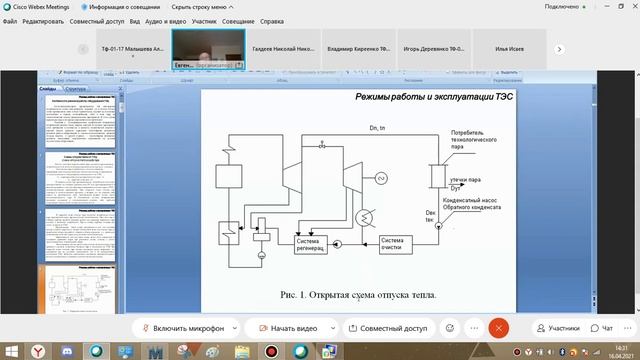Click the network signal tray icon

[x=596, y=352]
